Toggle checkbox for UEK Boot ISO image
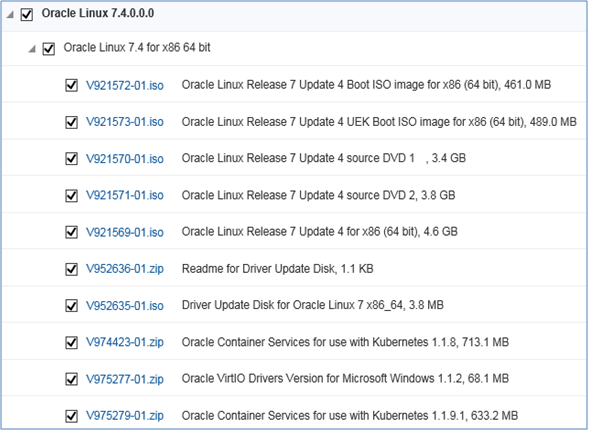This screenshot has height=430, width=589. [x=71, y=122]
